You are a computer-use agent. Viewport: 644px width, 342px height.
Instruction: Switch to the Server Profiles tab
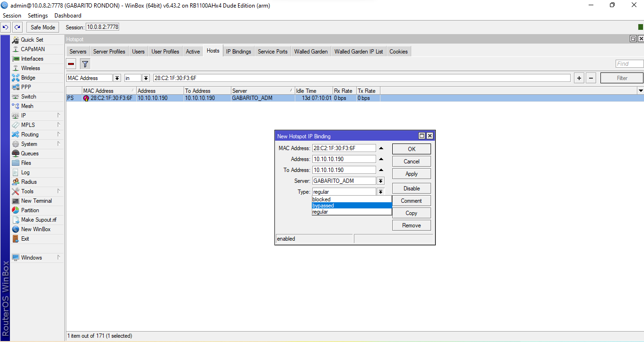[x=109, y=52]
